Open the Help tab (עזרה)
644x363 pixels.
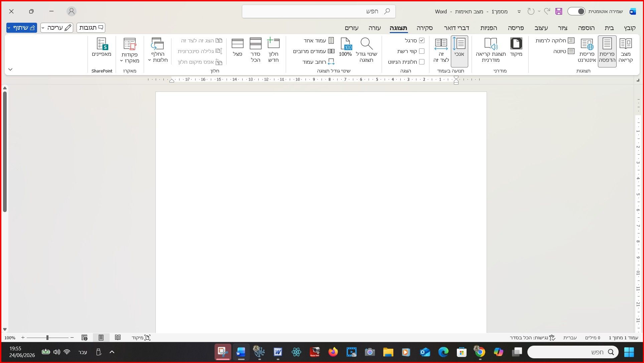click(x=375, y=28)
